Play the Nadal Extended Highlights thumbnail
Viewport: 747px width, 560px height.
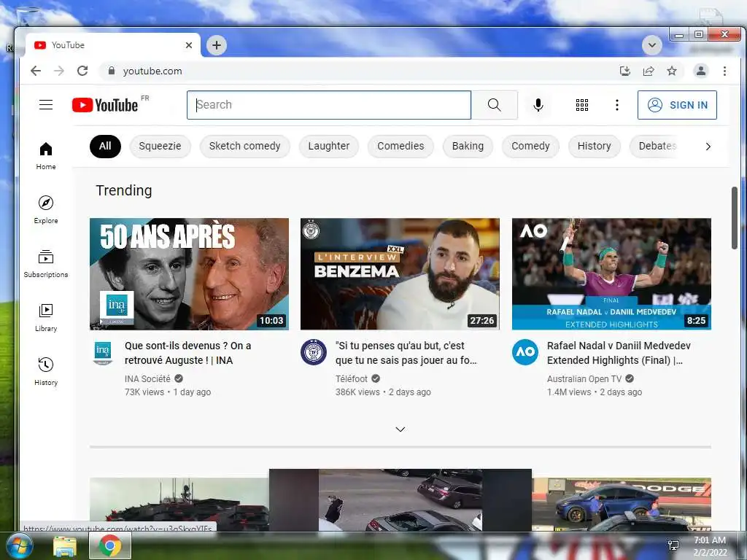click(611, 274)
